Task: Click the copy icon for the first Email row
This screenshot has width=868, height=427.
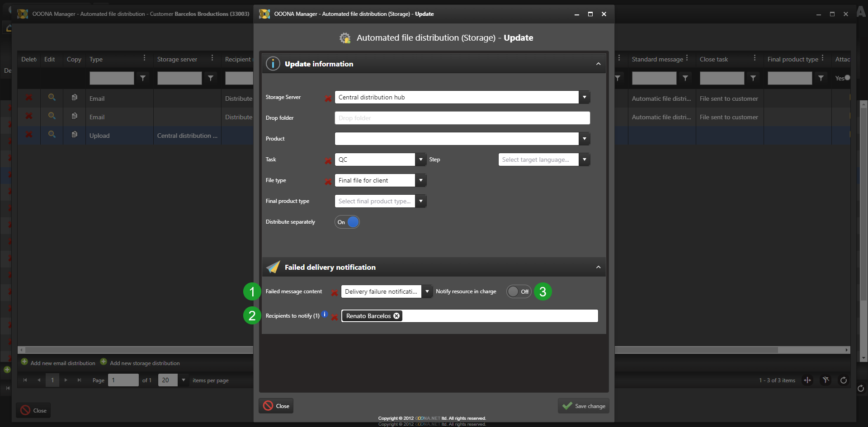Action: pyautogui.click(x=75, y=98)
